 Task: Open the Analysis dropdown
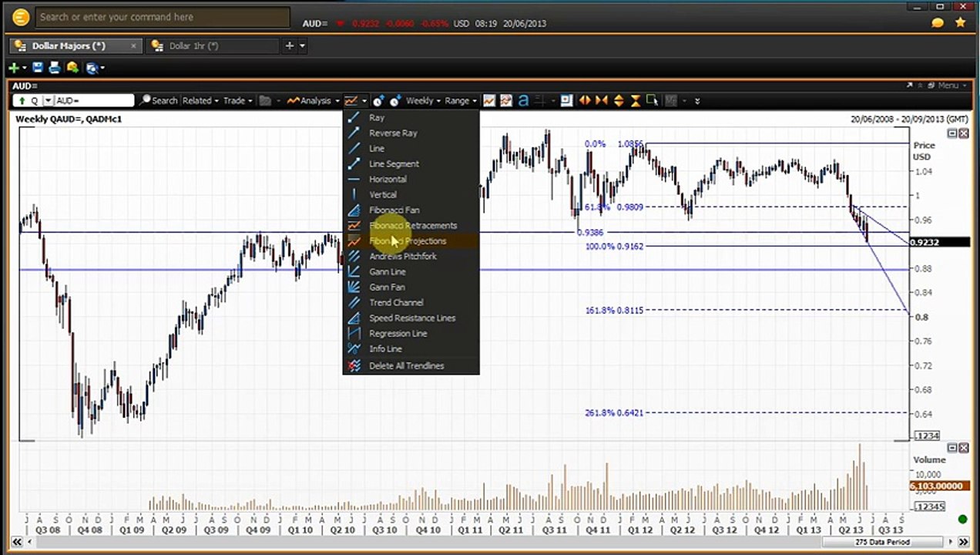314,101
